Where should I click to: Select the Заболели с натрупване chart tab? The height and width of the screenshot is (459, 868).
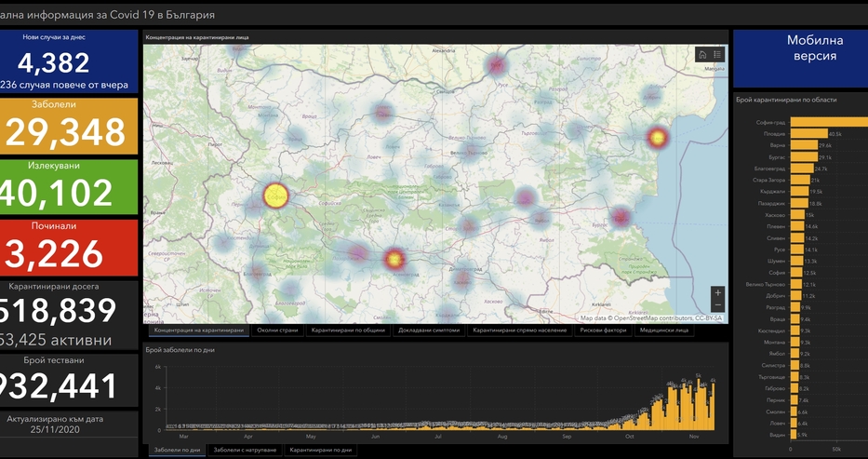245,450
